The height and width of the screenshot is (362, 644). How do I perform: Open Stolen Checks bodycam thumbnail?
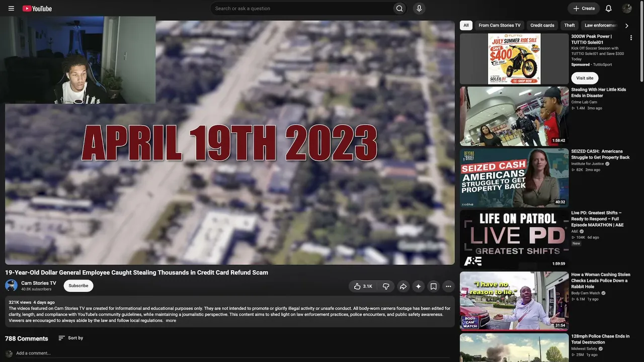click(x=514, y=301)
